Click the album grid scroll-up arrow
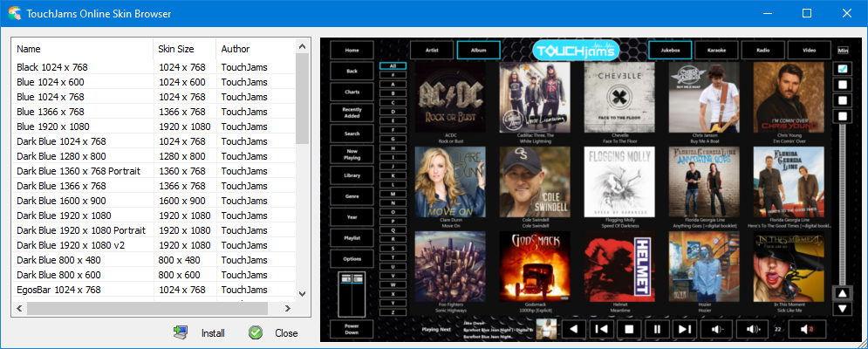The image size is (868, 349). [843, 294]
